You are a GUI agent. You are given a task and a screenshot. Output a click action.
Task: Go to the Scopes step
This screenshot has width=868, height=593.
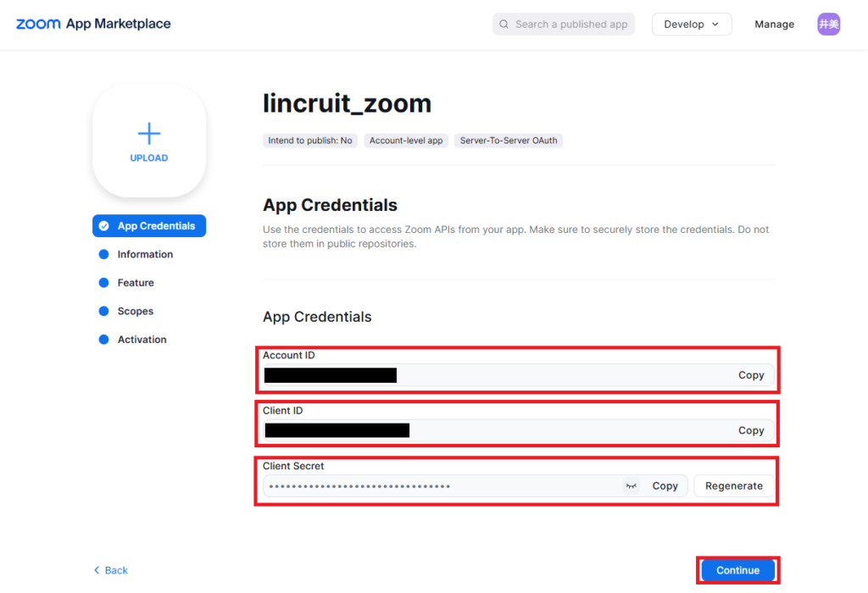[136, 311]
